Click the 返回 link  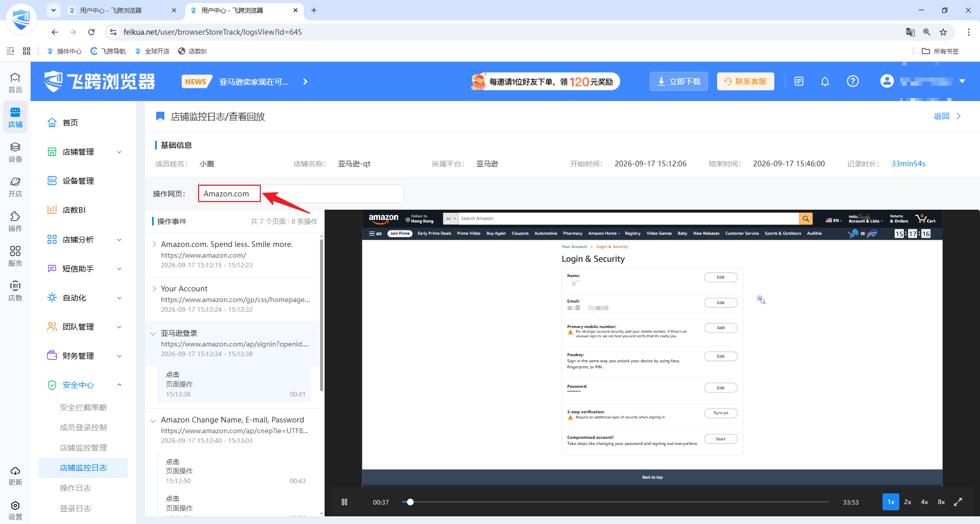947,116
